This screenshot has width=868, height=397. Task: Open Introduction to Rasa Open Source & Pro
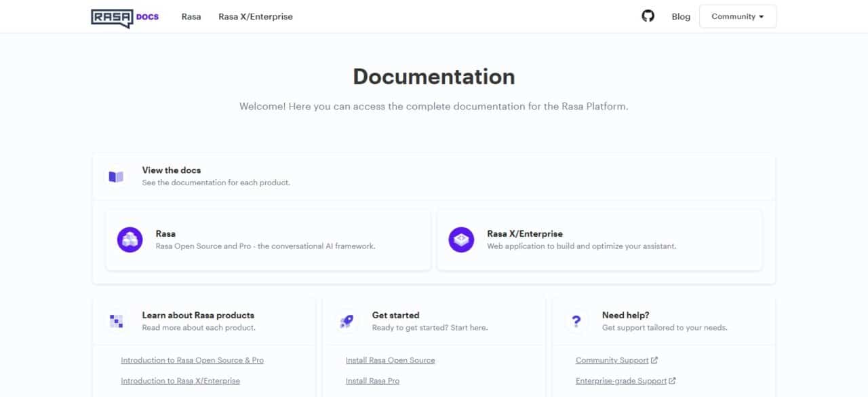(x=192, y=360)
